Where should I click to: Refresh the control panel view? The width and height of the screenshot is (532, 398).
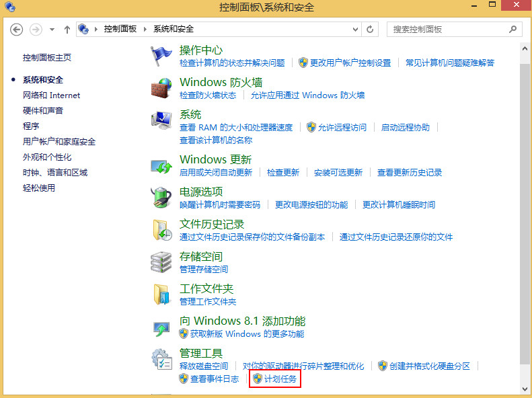[x=370, y=30]
